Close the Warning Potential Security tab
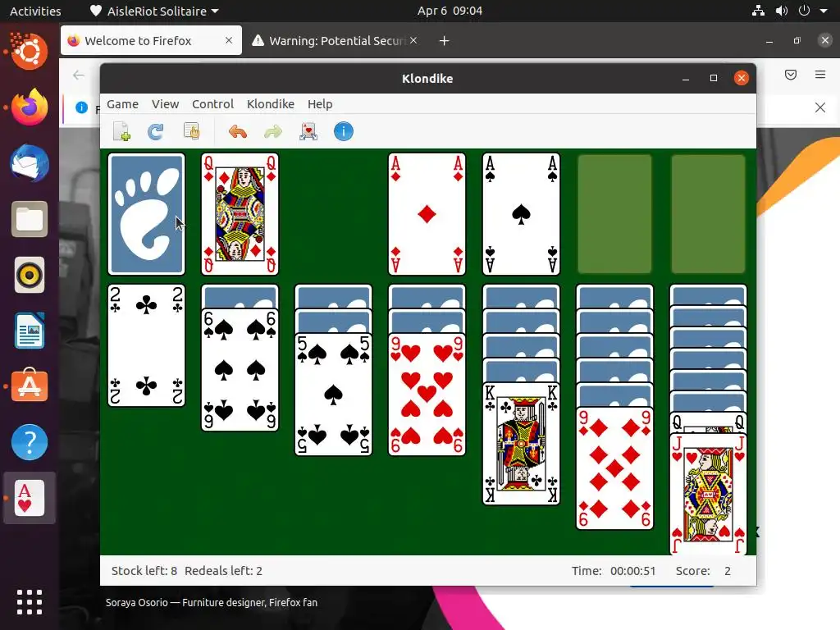Screen dimensions: 840x630 pos(413,40)
